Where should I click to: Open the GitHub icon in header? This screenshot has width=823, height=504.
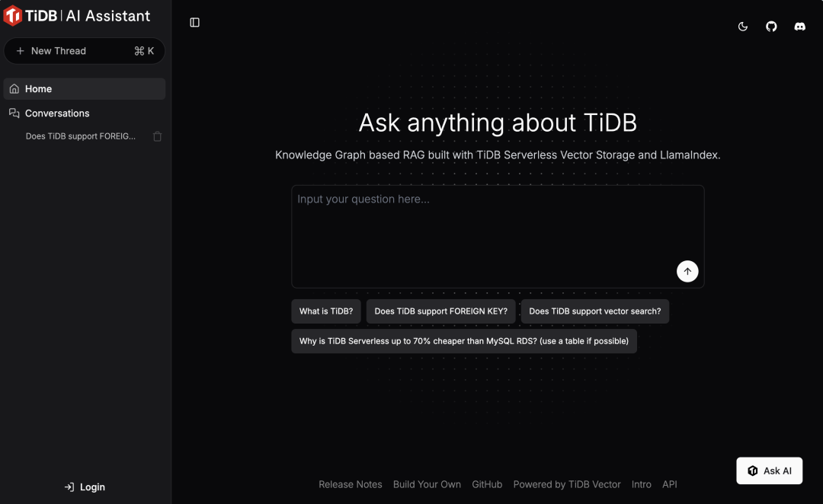coord(771,26)
